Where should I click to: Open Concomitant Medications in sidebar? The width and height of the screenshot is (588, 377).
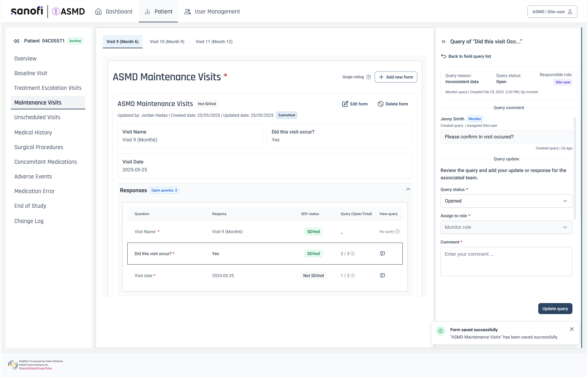pyautogui.click(x=45, y=162)
